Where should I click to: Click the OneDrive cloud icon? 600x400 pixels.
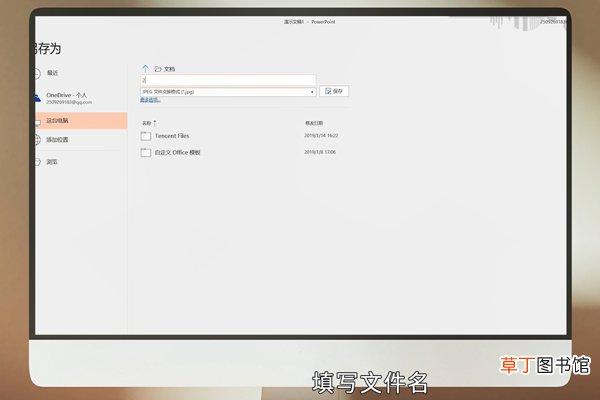click(37, 98)
